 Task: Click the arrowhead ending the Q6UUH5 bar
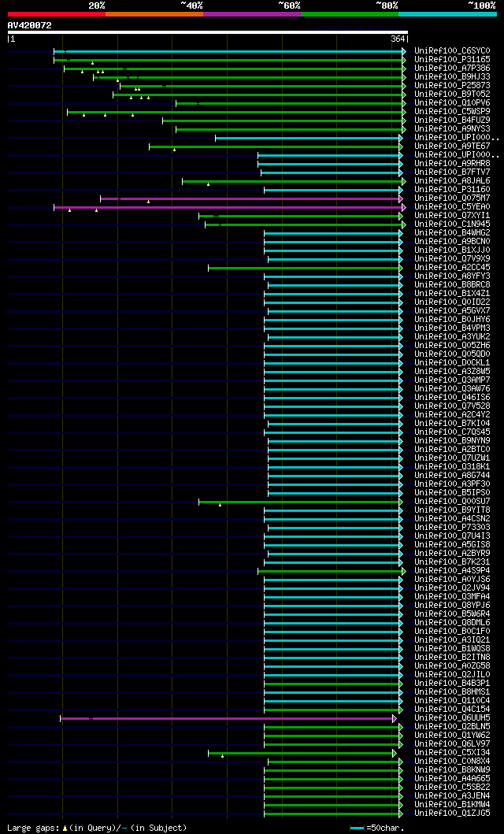tap(395, 718)
